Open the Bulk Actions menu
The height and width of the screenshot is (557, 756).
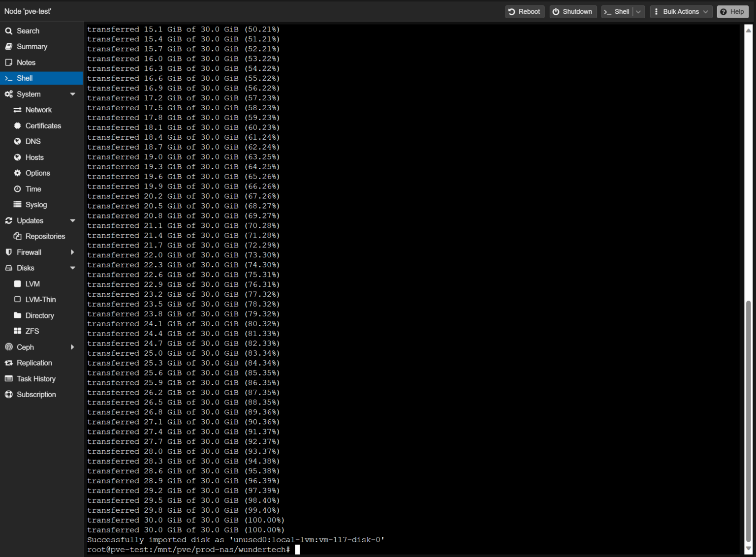[681, 11]
